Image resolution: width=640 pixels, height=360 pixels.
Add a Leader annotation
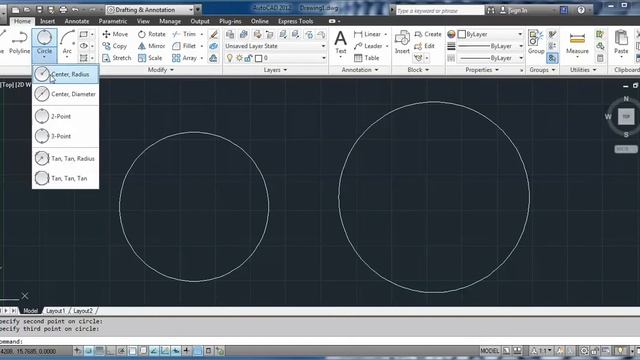368,46
